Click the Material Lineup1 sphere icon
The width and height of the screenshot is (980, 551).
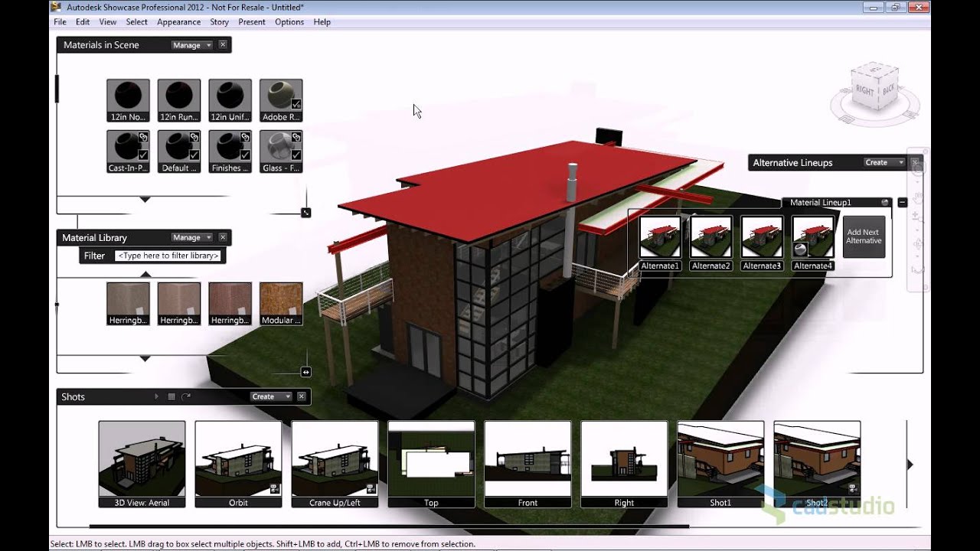click(885, 202)
